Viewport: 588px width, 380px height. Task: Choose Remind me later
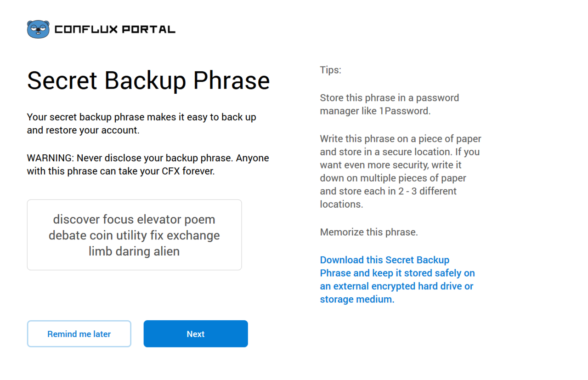(79, 334)
